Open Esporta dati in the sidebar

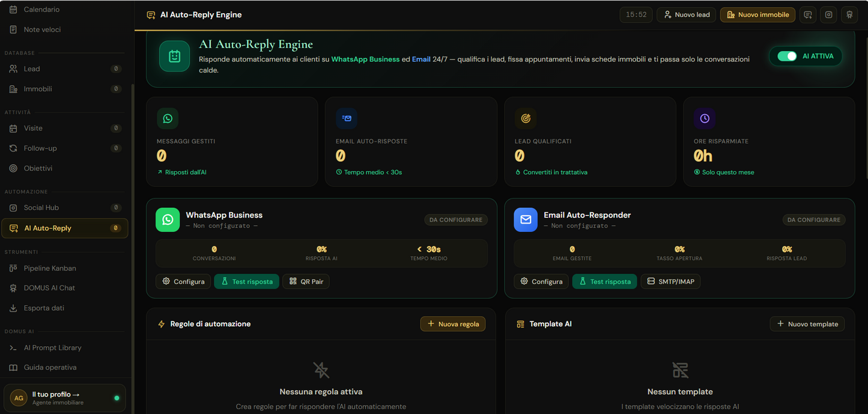[x=64, y=308]
